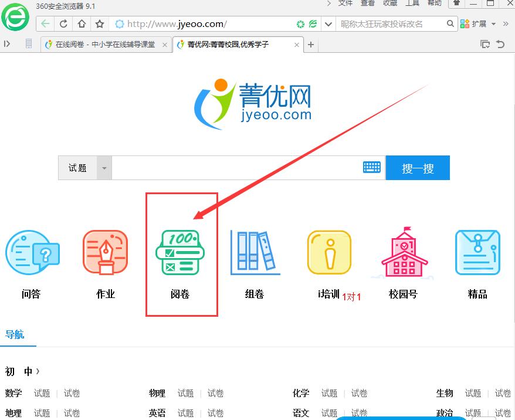Open the 文件 menu
Viewport: 515px width, 420px height.
tap(345, 4)
